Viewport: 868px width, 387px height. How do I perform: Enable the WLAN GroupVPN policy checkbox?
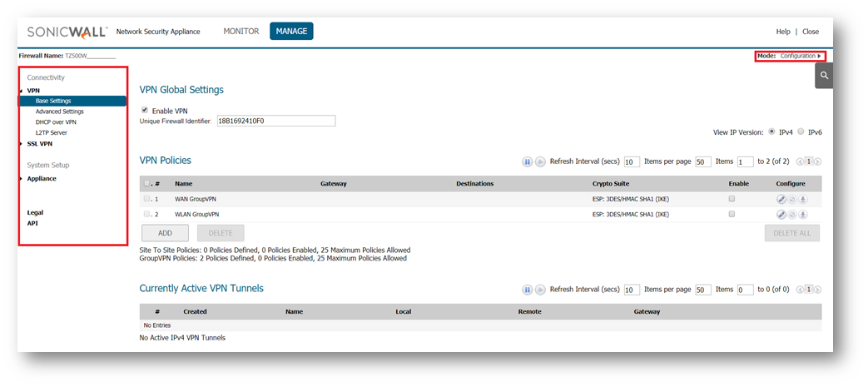click(x=732, y=214)
